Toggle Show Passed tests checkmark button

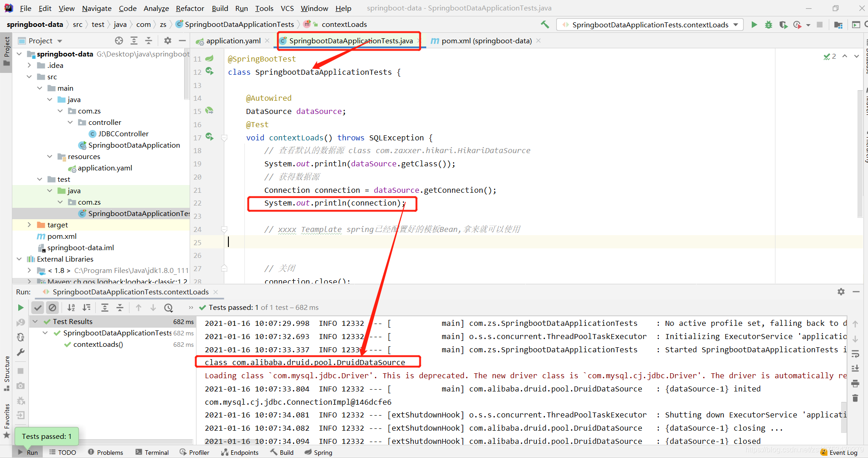pyautogui.click(x=38, y=308)
